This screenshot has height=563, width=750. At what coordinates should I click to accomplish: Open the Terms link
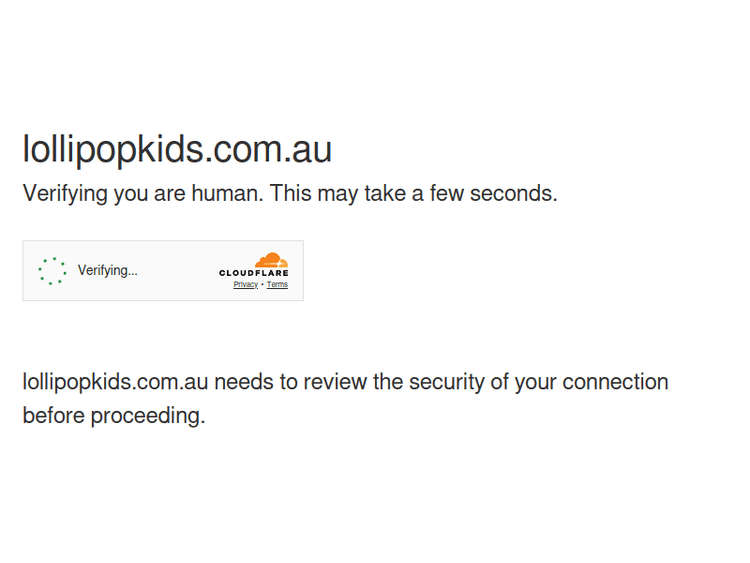tap(277, 285)
